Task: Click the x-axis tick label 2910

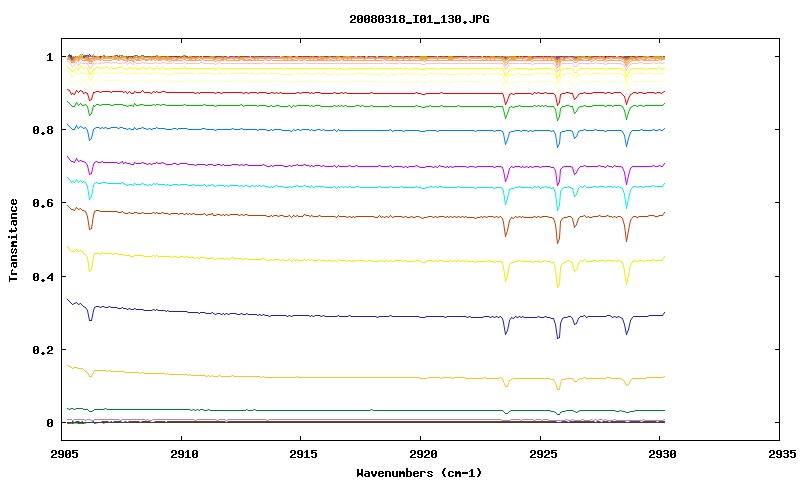Action: point(184,454)
